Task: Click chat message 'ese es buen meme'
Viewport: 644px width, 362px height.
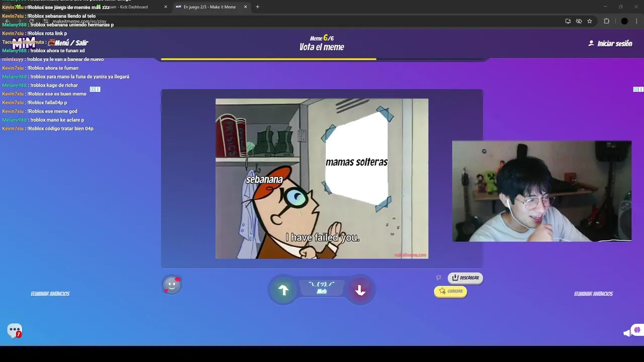Action: pos(44,94)
